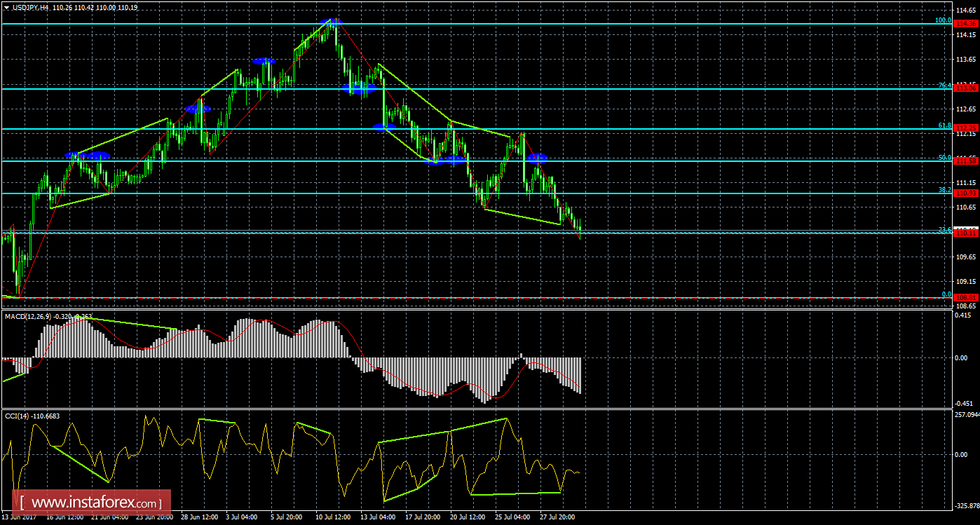Click the 111.58 Fibonacci price tag
Screen dimensions: 980x525
pos(966,161)
